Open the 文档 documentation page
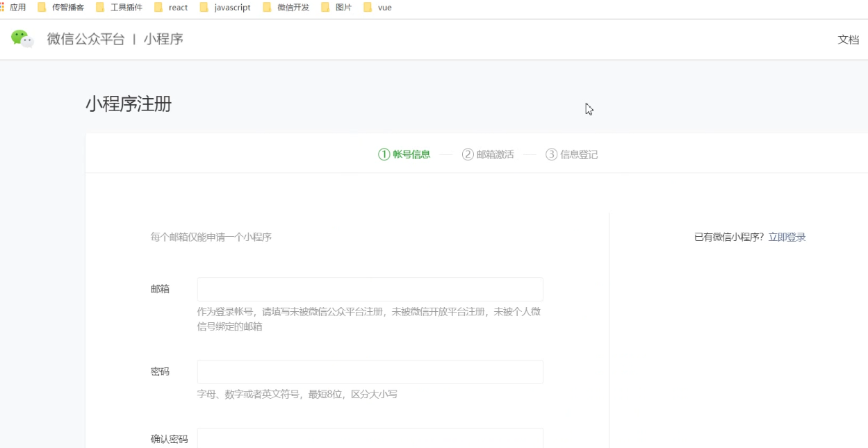This screenshot has height=448, width=868. (849, 40)
